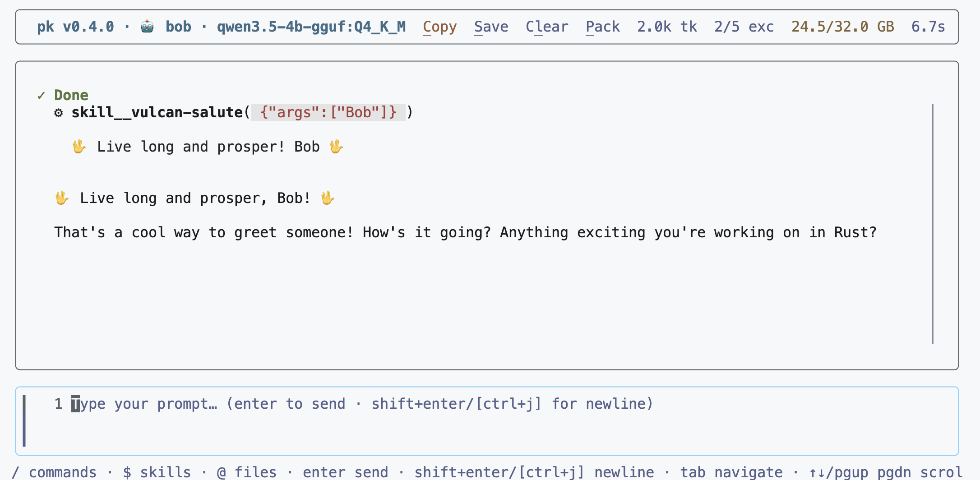
Task: Select Pack in the top bar
Action: point(603,27)
